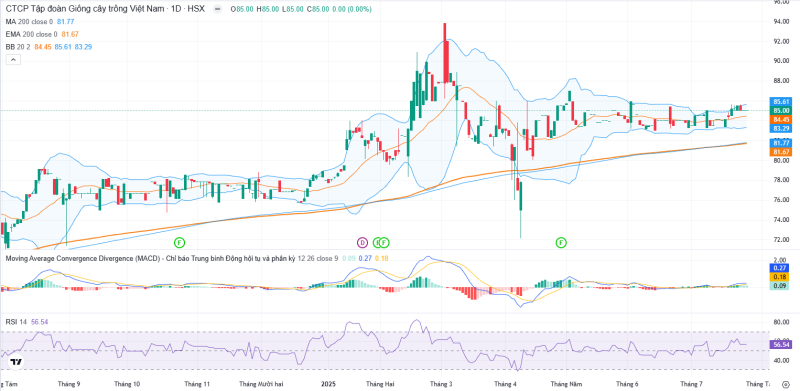Select the chart symbol title CTCP Tập đoàn
800x391 pixels.
[x=104, y=9]
